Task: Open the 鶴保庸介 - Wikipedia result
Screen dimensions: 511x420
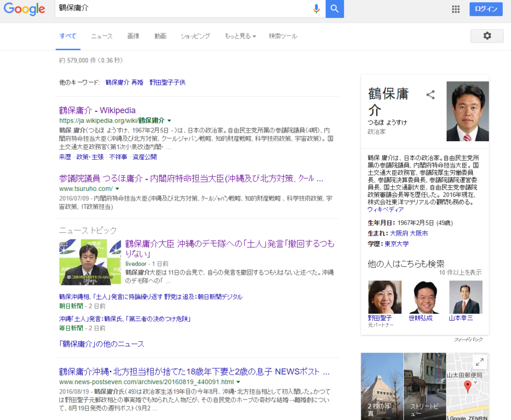Action: tap(97, 110)
